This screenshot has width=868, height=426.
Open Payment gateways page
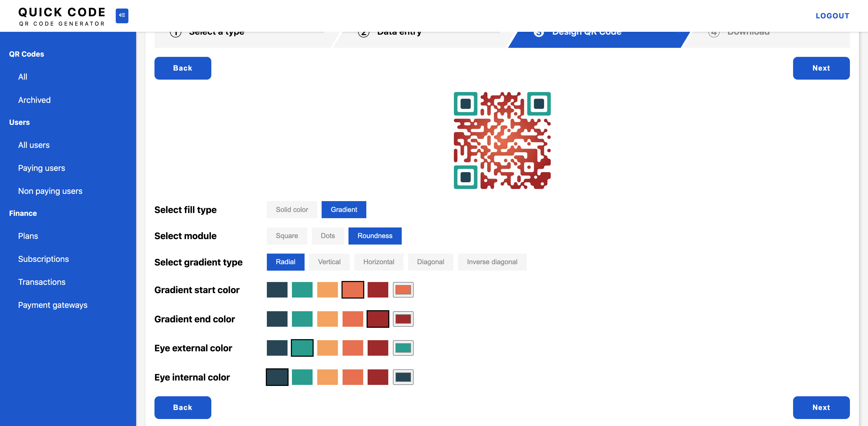[53, 305]
